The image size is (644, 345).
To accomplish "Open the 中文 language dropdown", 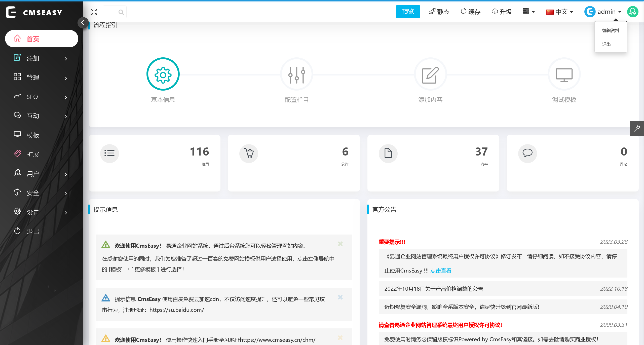I will pos(559,12).
